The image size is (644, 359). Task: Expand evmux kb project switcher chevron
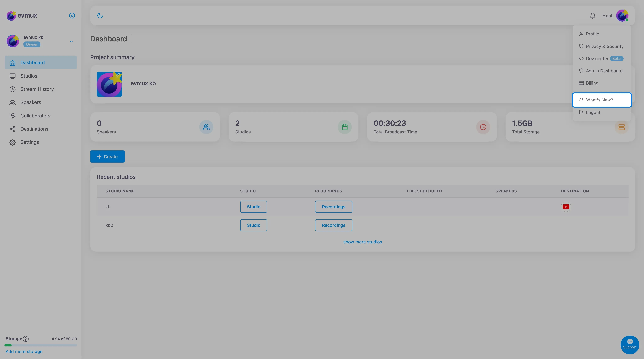point(71,41)
